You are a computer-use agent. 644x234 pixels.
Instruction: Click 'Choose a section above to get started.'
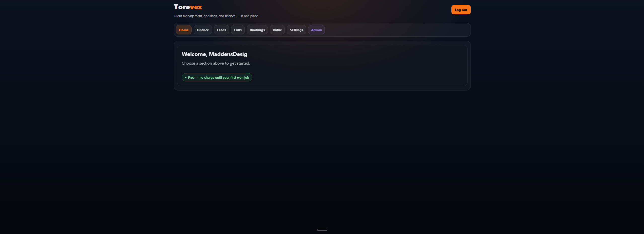(x=216, y=63)
